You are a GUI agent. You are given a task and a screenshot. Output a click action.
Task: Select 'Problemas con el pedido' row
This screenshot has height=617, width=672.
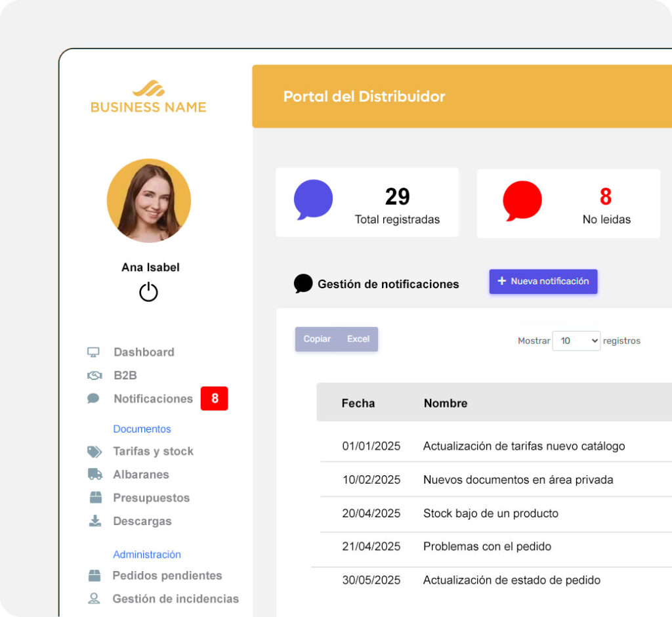click(x=488, y=546)
